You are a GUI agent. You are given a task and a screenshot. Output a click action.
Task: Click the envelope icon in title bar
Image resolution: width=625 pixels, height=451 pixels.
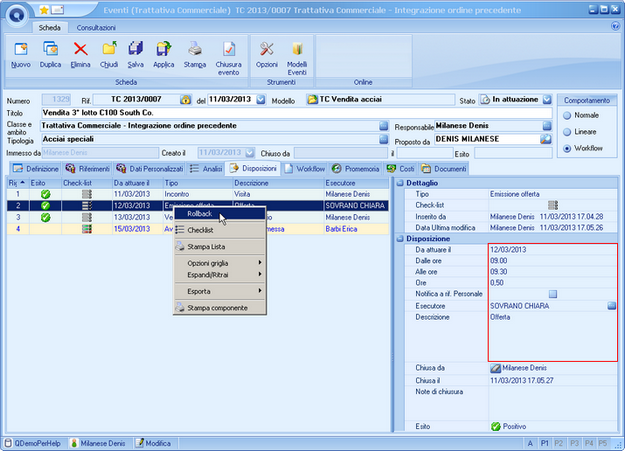57,10
